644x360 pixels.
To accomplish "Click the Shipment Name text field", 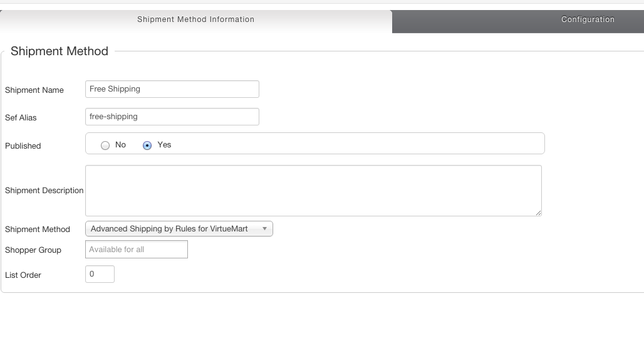I will pyautogui.click(x=172, y=89).
